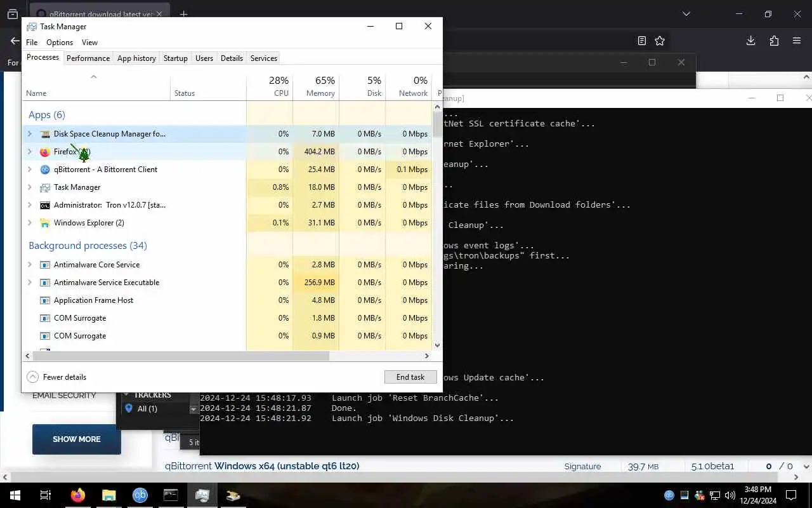
Task: Open the Firefox hamburger menu
Action: (x=797, y=41)
